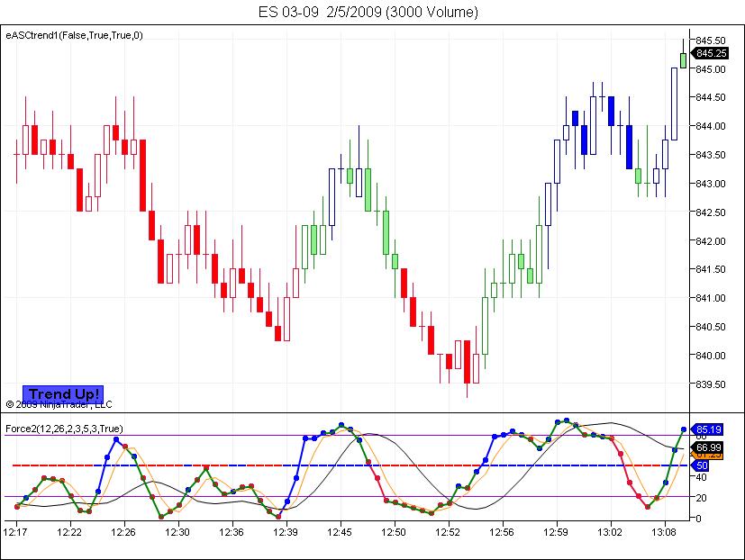745x560 pixels.
Task: Click the 12:30 time axis label
Action: click(x=177, y=532)
